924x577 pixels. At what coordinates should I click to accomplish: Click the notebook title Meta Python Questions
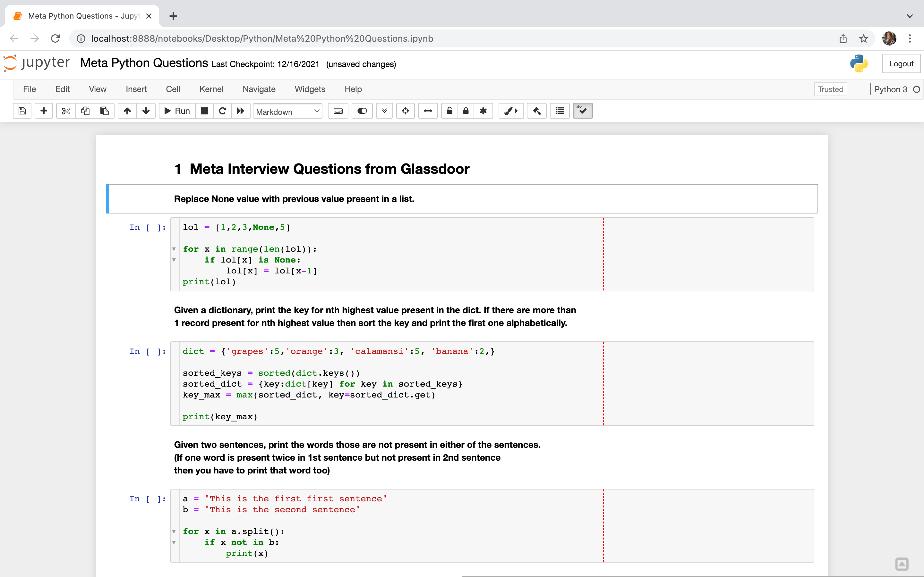coord(144,63)
